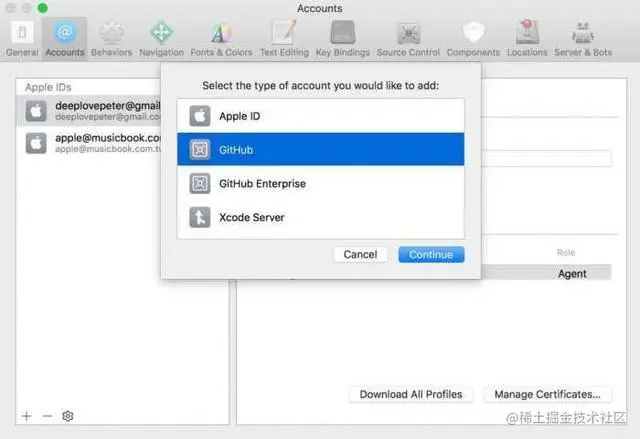This screenshot has height=439, width=640.
Task: Choose GitHub account type
Action: pyautogui.click(x=321, y=149)
